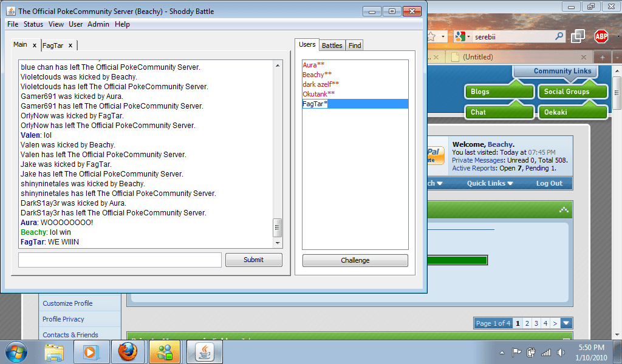The image size is (622, 364).
Task: Select the '(Untitled)' browser tab
Action: pyautogui.click(x=519, y=57)
